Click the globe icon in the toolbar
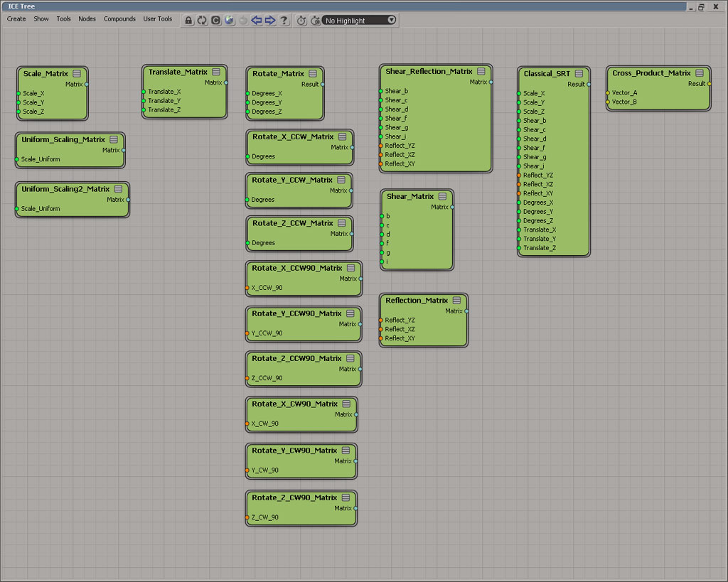The height and width of the screenshot is (582, 728). [229, 21]
